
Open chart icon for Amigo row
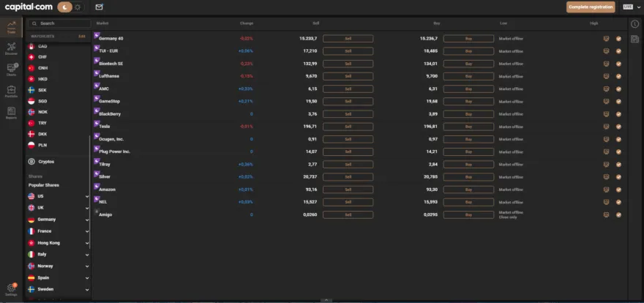pos(606,214)
